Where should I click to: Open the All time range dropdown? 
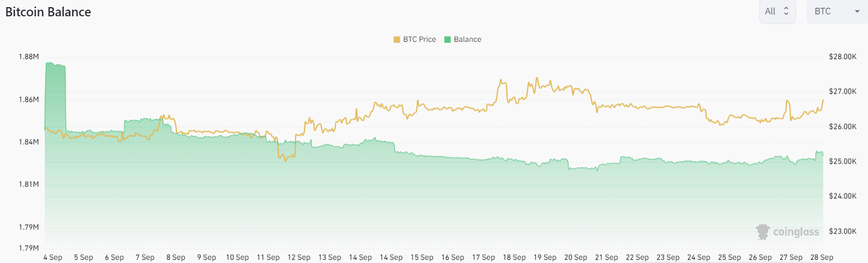[777, 11]
